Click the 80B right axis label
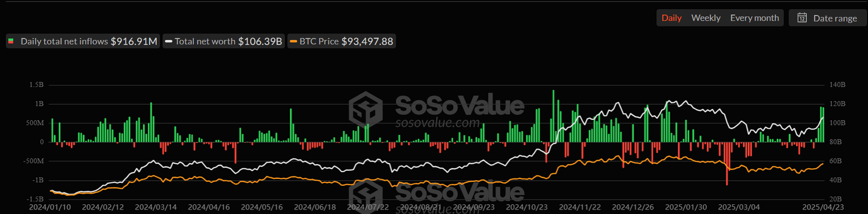 click(x=836, y=142)
